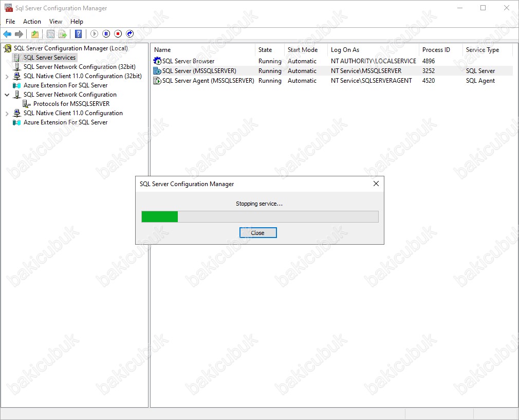Screen dimensions: 519x420
Task: Select SQL Server Network Configuration (32bit)
Action: click(x=80, y=67)
